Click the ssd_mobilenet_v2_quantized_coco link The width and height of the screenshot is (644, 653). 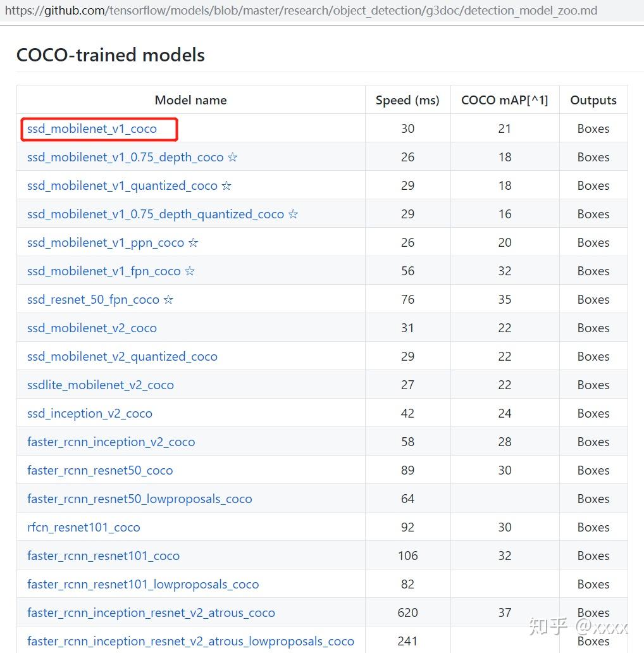[x=122, y=357]
